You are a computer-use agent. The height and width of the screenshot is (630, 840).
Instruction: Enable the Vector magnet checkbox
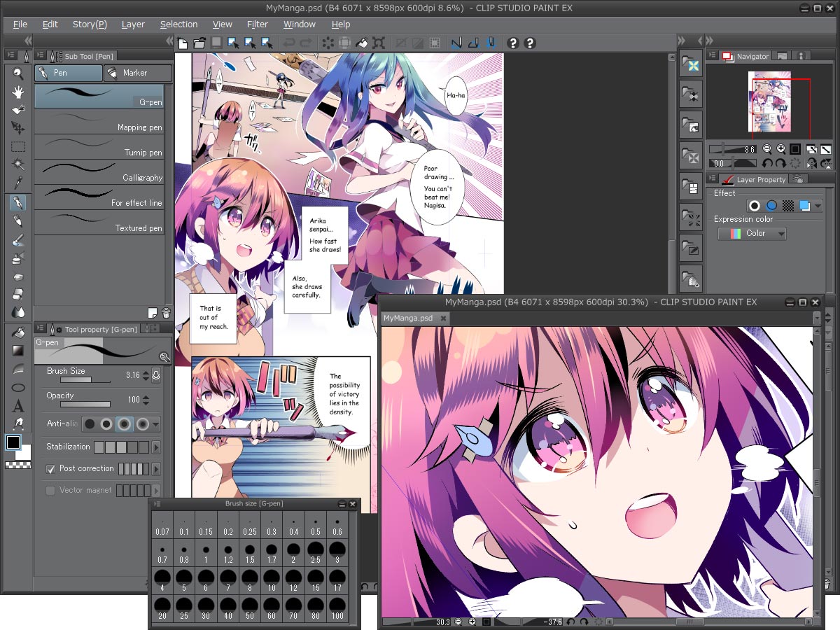tap(50, 490)
